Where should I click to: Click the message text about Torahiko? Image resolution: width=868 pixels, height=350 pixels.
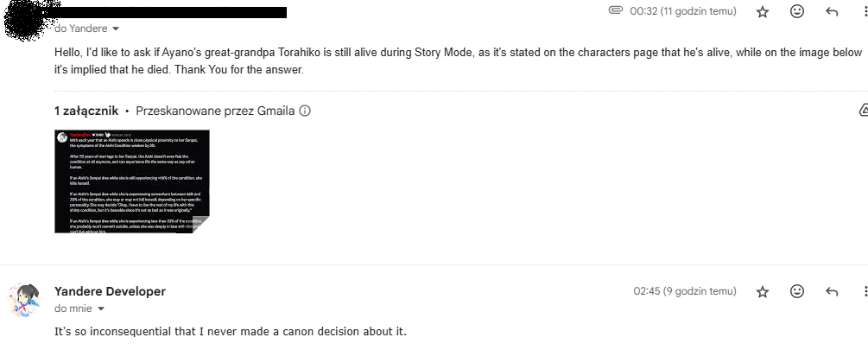pyautogui.click(x=432, y=60)
